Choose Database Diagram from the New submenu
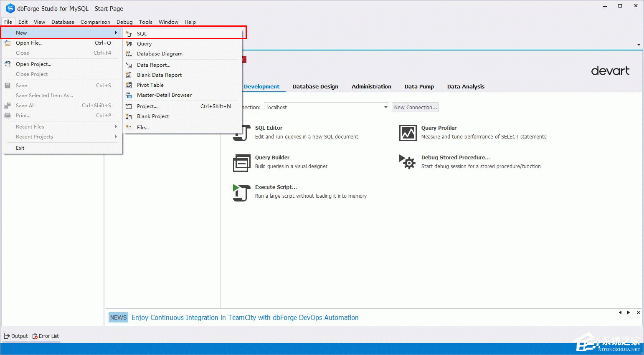The image size is (644, 355). tap(160, 54)
